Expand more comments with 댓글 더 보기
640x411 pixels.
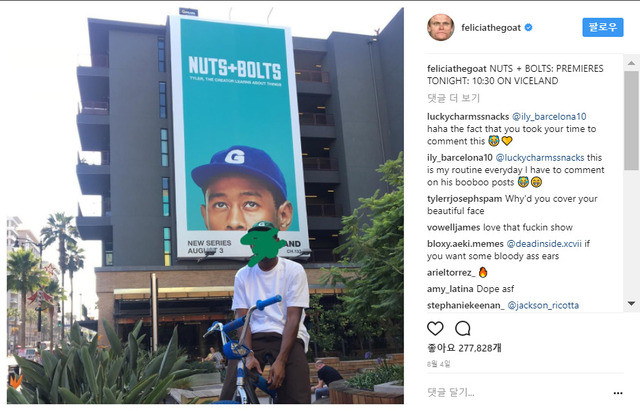click(x=453, y=98)
